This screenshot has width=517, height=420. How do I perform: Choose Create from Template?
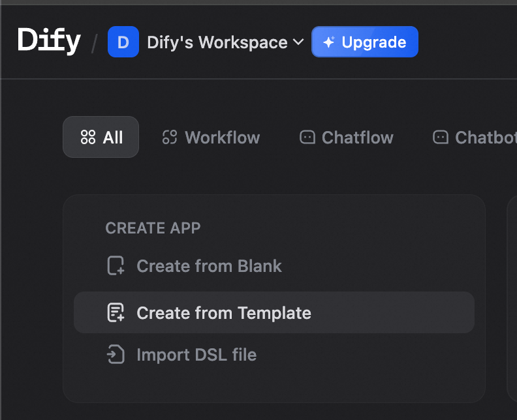pos(274,312)
